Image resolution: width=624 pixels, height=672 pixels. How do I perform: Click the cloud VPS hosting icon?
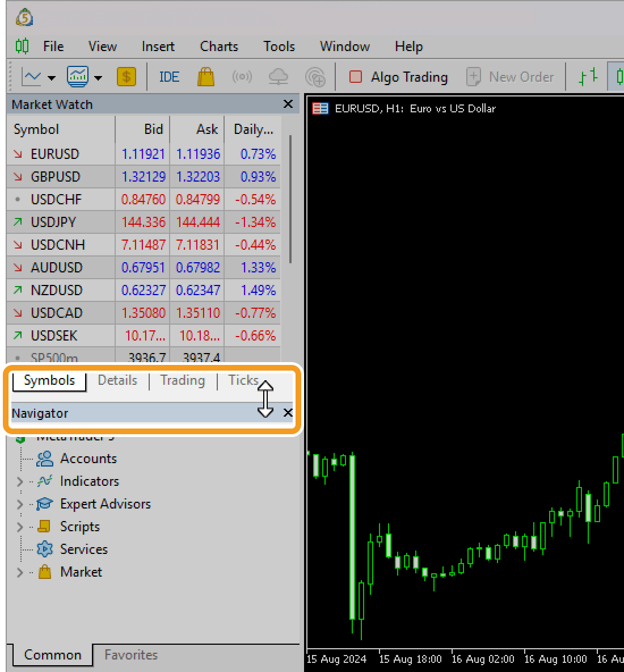click(278, 77)
